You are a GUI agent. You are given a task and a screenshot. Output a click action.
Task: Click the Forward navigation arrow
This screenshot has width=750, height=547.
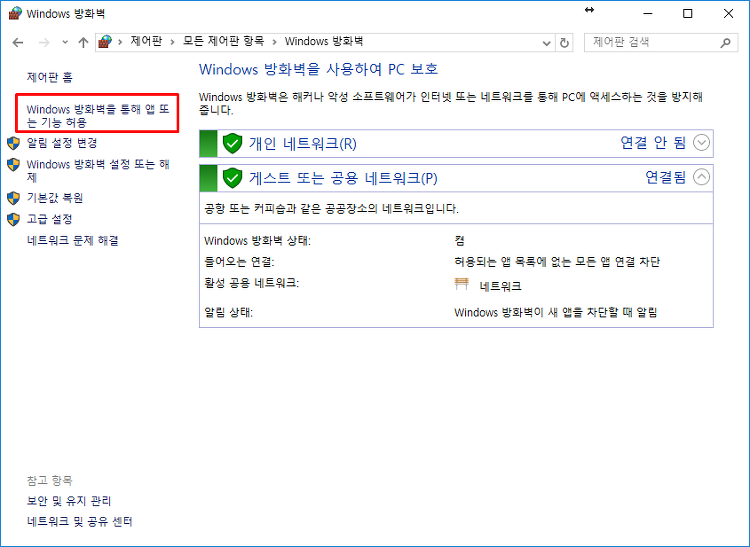point(44,43)
